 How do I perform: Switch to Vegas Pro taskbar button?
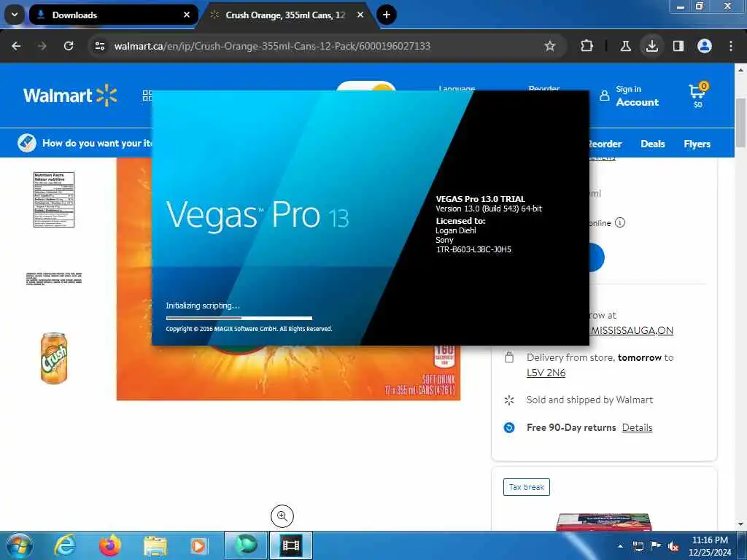click(x=291, y=545)
